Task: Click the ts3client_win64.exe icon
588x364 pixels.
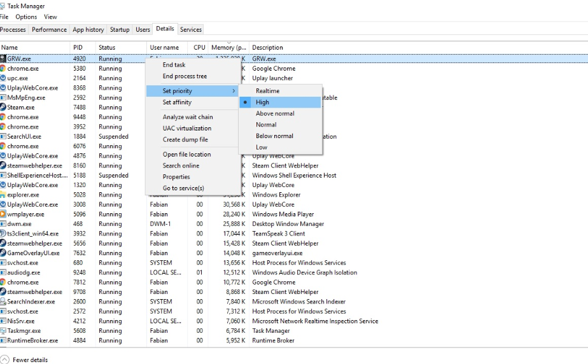Action: [3, 234]
